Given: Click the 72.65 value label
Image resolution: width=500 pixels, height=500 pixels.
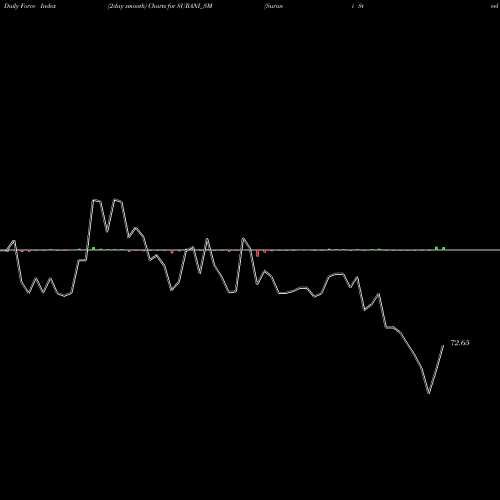Looking at the screenshot, I should click(x=460, y=343).
